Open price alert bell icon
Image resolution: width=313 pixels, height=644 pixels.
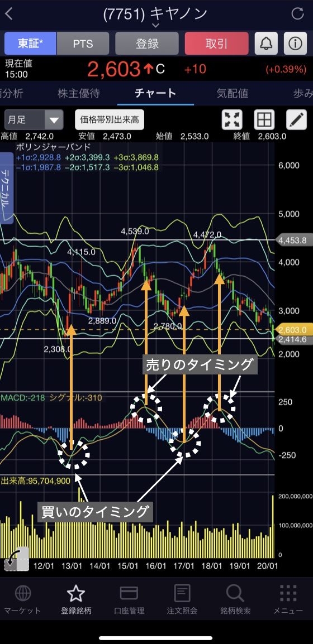(266, 44)
